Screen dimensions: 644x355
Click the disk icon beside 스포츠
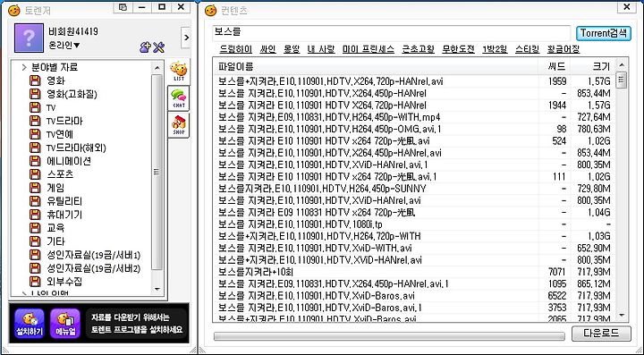pos(35,174)
